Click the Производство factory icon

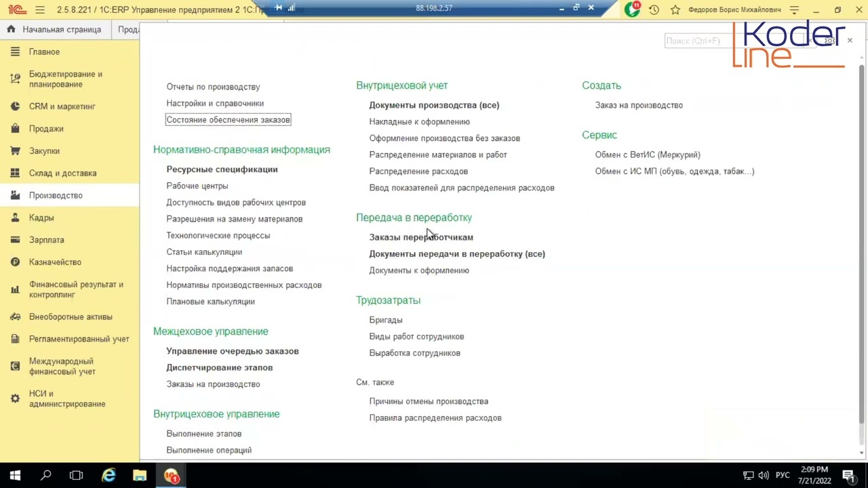coord(15,195)
